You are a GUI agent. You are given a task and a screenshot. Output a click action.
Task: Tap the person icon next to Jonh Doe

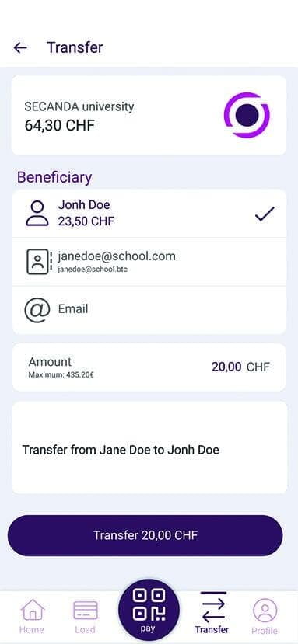pyautogui.click(x=37, y=213)
